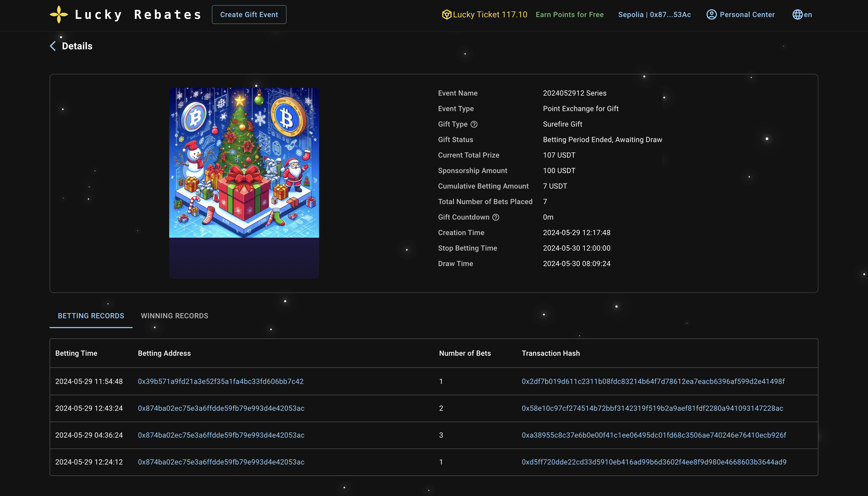Click the Lucky Ticket cube icon
Screen dimensions: 868x496
pyautogui.click(x=446, y=15)
